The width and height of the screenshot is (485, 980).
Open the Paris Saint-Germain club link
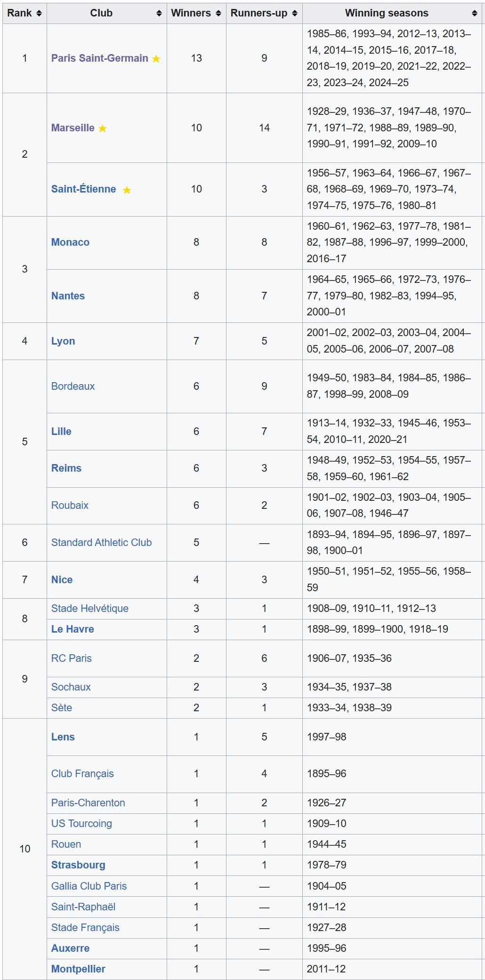pyautogui.click(x=99, y=58)
